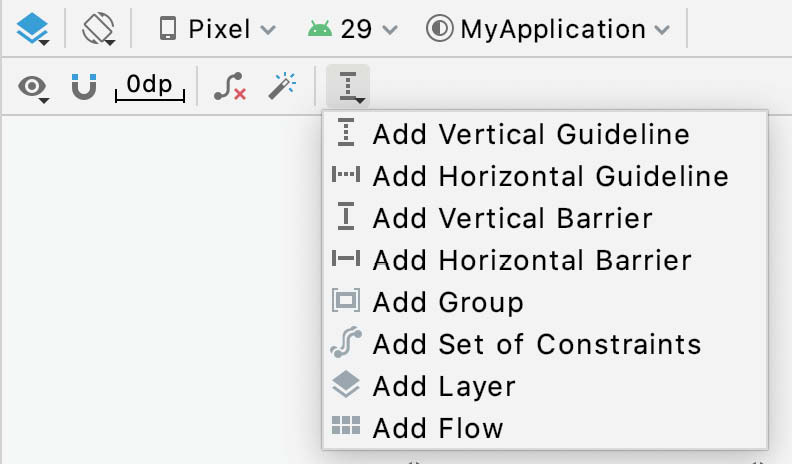Open the MyApplication theme dropdown
Viewport: 792px width, 464px height.
pyautogui.click(x=548, y=29)
